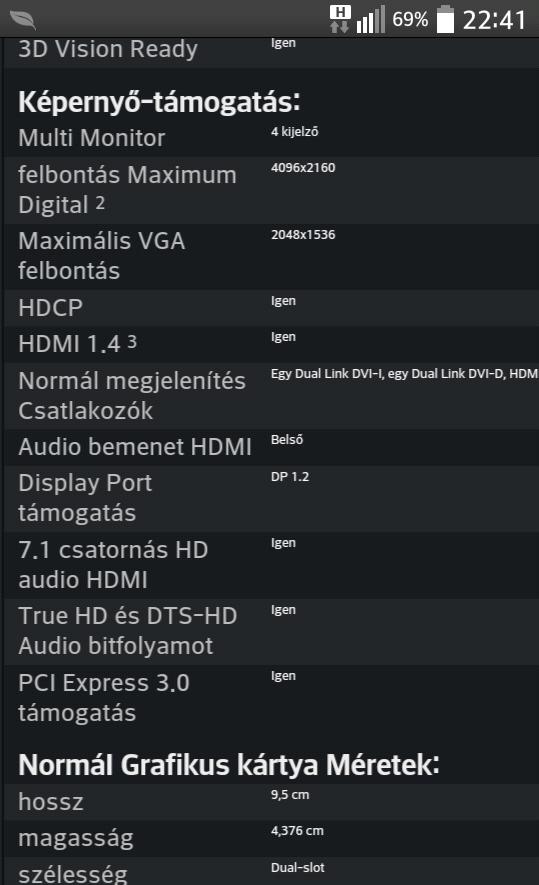539x885 pixels.
Task: Tap the signal strength bars icon
Action: (370, 19)
